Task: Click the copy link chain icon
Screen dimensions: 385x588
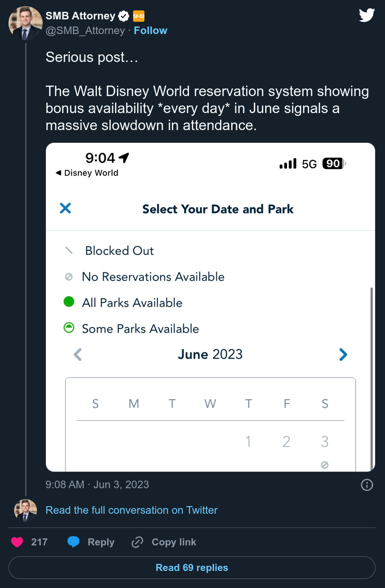Action: (x=137, y=542)
